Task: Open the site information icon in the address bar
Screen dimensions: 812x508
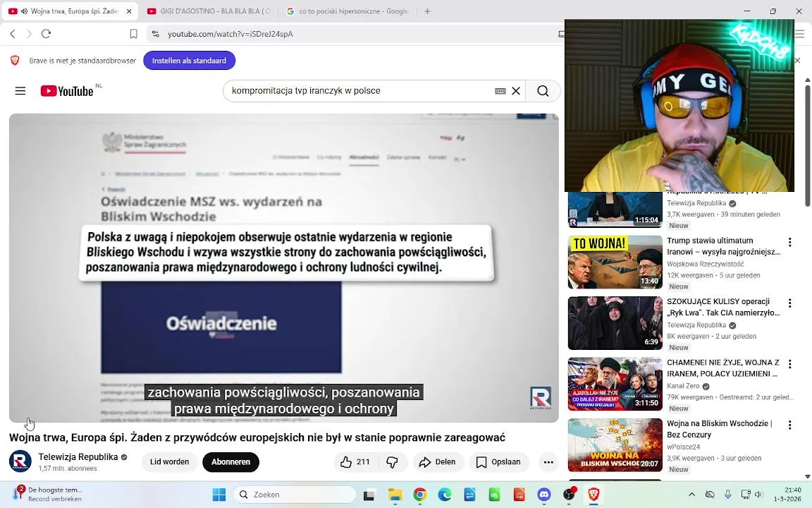Action: tap(155, 34)
